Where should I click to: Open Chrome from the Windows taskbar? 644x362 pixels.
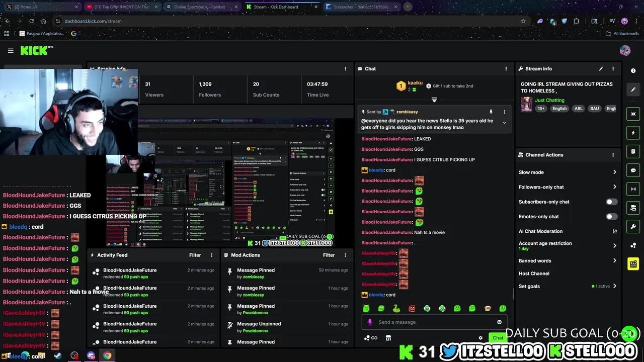(x=107, y=356)
